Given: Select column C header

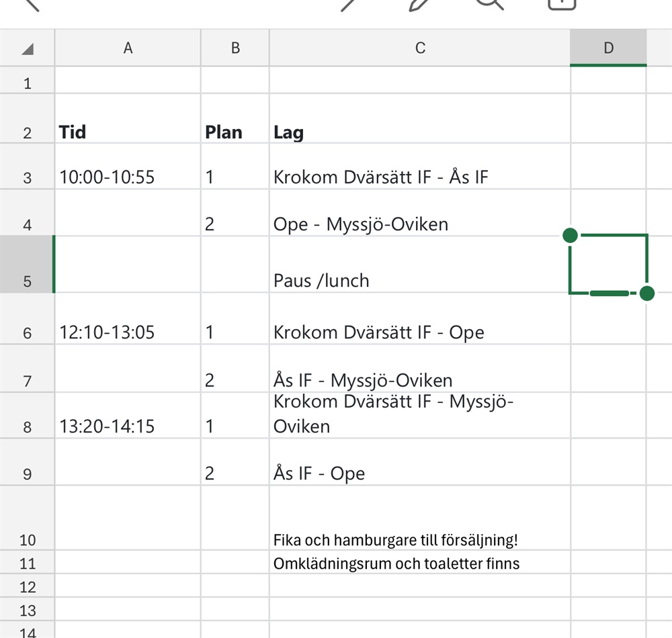Looking at the screenshot, I should 420,48.
